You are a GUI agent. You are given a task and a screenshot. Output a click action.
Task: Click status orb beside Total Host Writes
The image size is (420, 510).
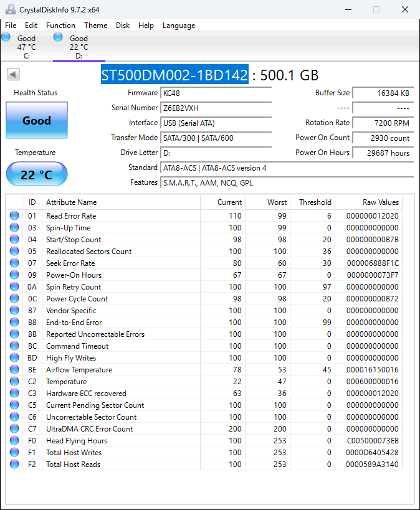14,452
